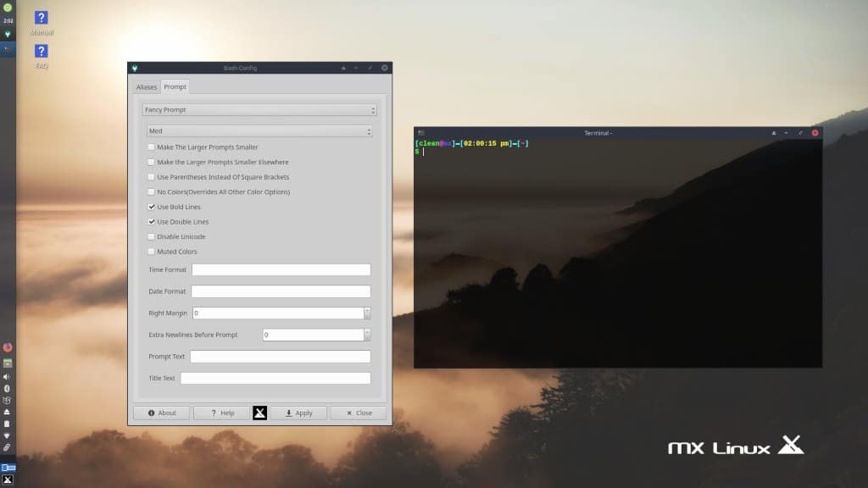Open the Fancy Prompt dropdown
Image resolution: width=868 pixels, height=488 pixels.
[259, 110]
